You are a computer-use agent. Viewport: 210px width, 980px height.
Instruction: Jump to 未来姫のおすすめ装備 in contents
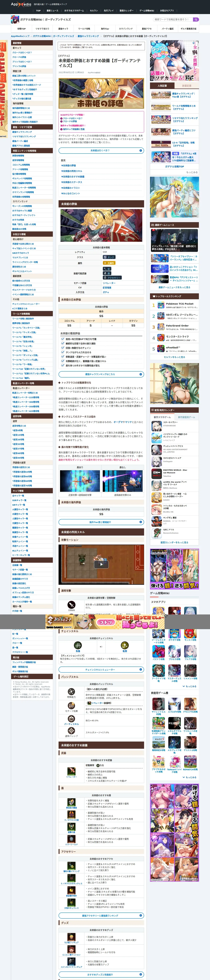tap(73, 177)
